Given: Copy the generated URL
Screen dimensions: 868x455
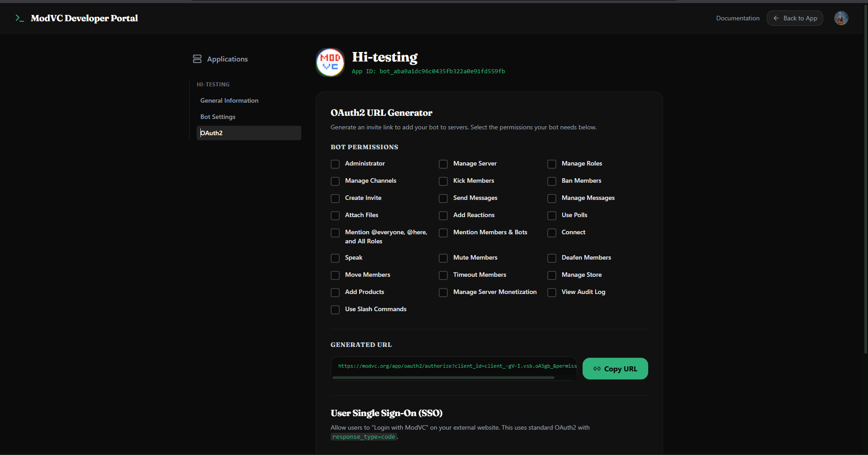Looking at the screenshot, I should pyautogui.click(x=615, y=369).
